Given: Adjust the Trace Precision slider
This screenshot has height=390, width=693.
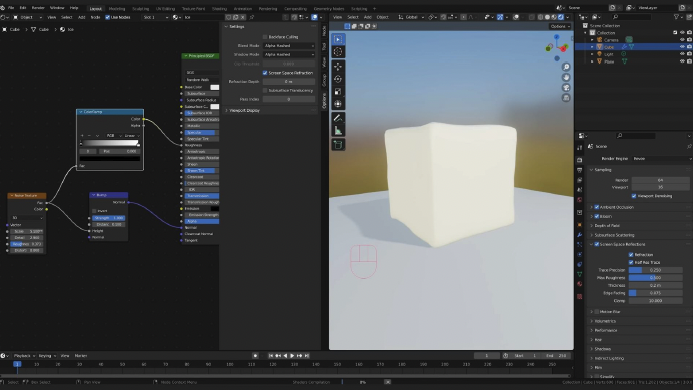Looking at the screenshot, I should (655, 270).
